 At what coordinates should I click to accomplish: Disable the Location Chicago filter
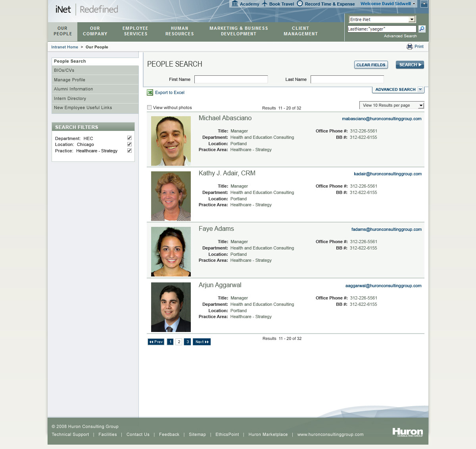[129, 144]
